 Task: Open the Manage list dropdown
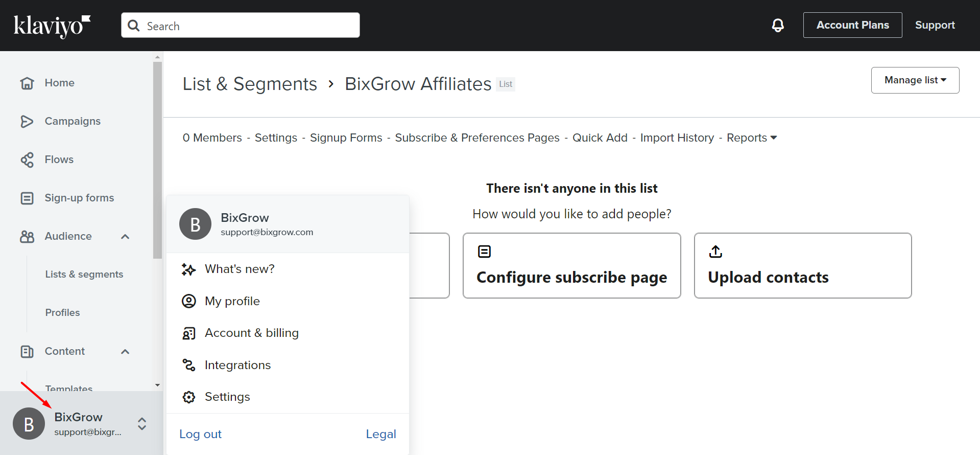(x=915, y=80)
